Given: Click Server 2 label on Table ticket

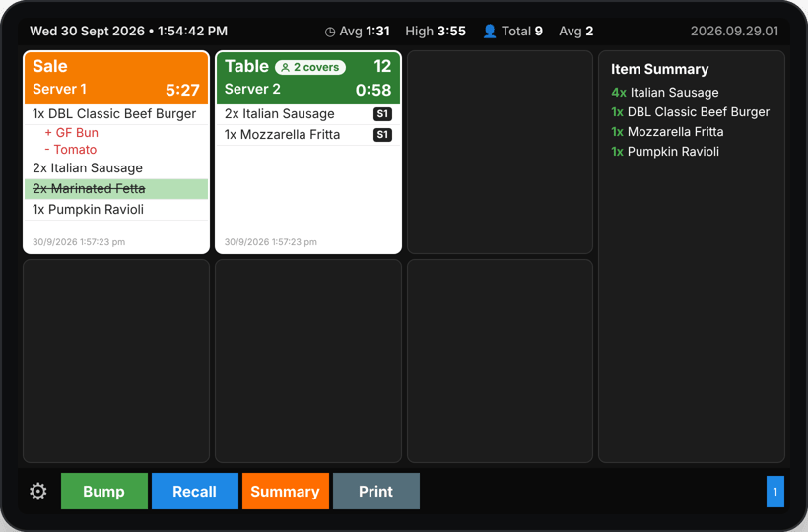Looking at the screenshot, I should 252,89.
